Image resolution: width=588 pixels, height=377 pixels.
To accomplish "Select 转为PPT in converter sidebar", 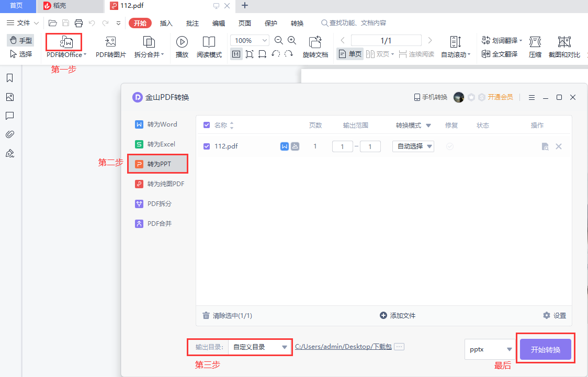I will click(x=157, y=164).
